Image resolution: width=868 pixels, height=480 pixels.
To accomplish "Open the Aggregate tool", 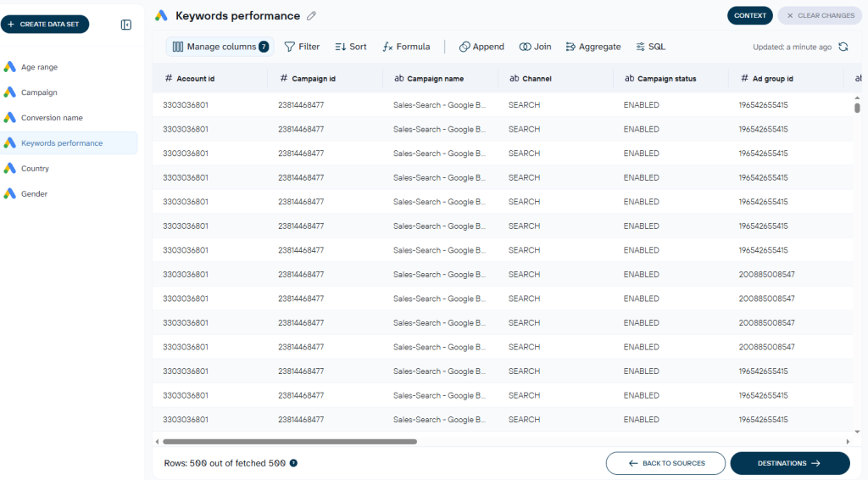I will 593,47.
